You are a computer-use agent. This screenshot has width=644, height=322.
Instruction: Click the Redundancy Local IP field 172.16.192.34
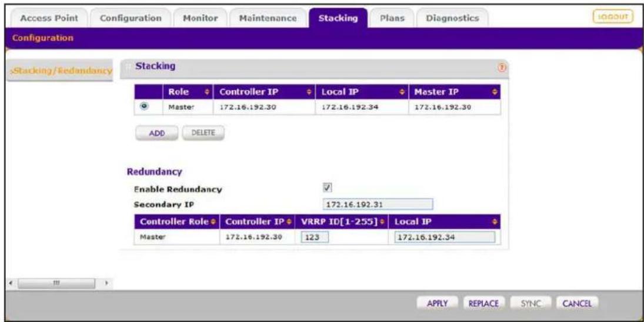tap(445, 237)
